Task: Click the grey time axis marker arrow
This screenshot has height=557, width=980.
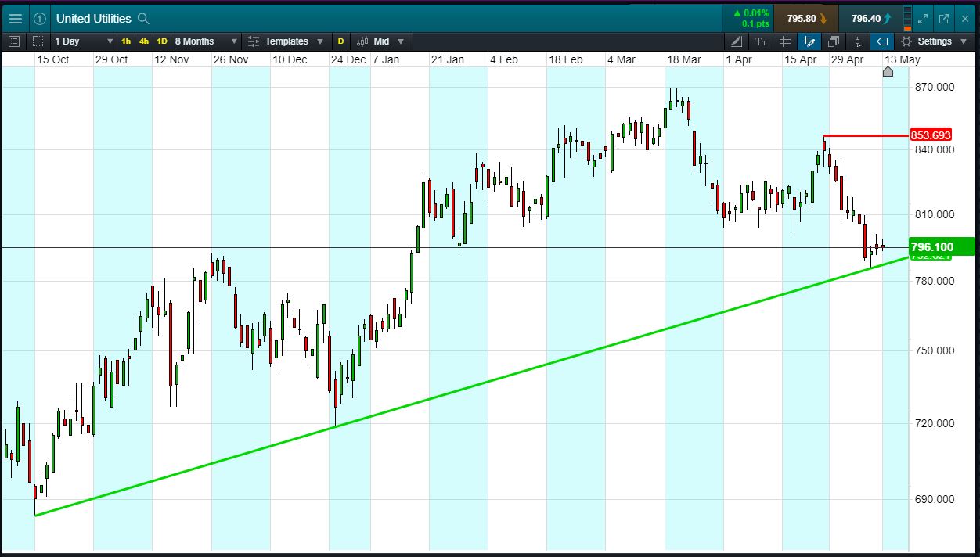Action: (888, 71)
